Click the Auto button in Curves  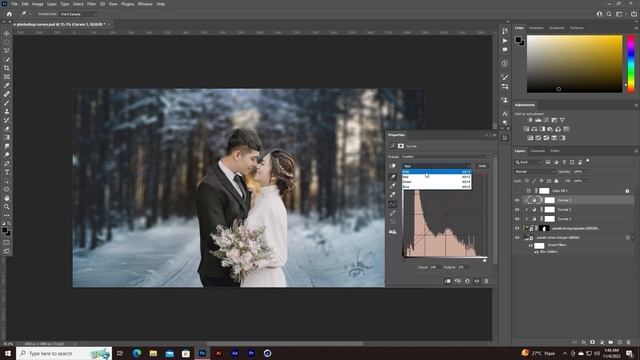tap(482, 166)
